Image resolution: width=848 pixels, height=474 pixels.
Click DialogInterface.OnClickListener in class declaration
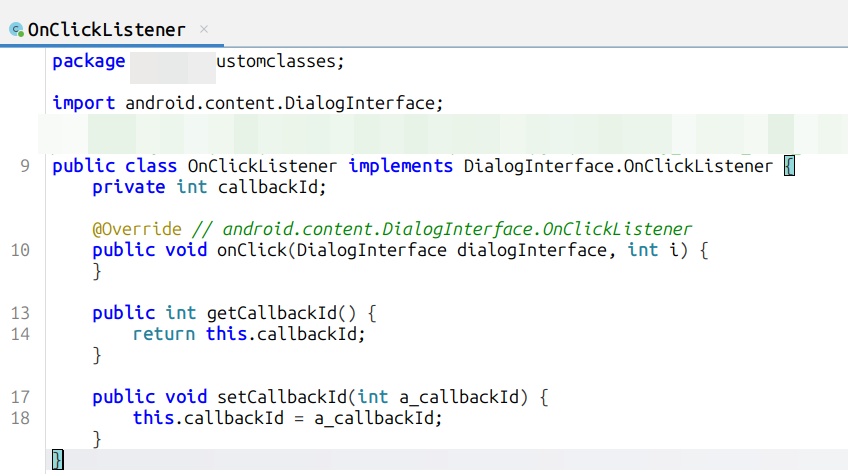(618, 166)
